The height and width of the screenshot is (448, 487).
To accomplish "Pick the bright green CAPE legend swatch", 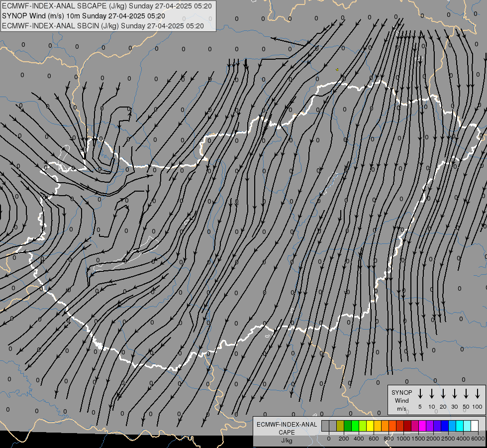I will (355, 426).
